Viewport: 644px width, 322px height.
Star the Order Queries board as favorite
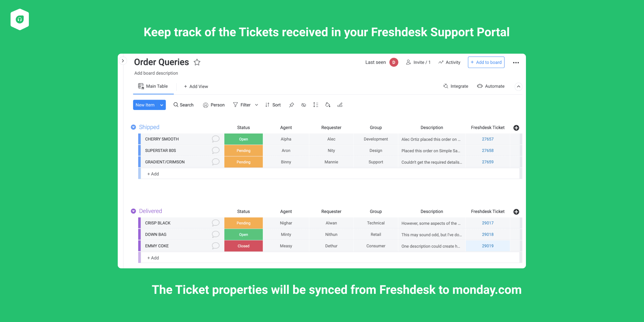coord(197,62)
